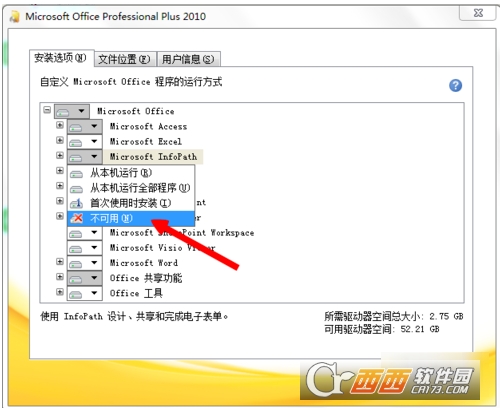Open top-level Microsoft Office install dropdown
This screenshot has height=410, width=500.
[x=72, y=111]
